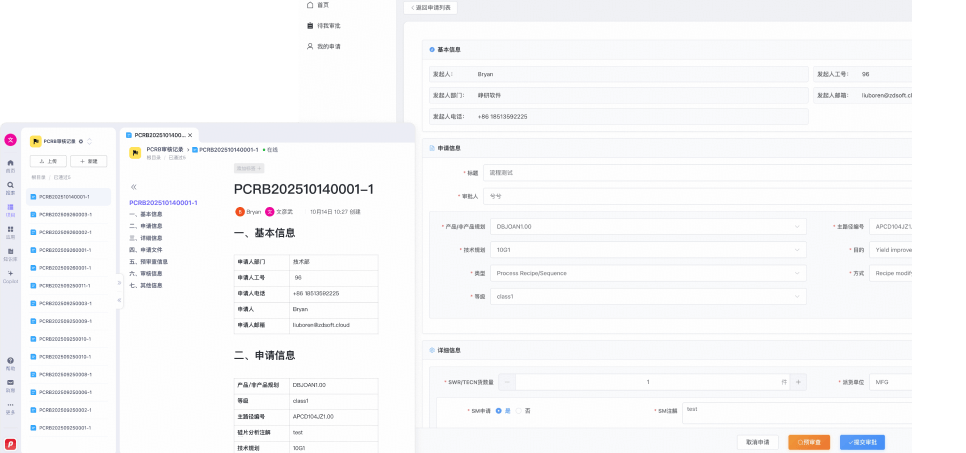Open the 更多 more options icon

(x=10, y=407)
